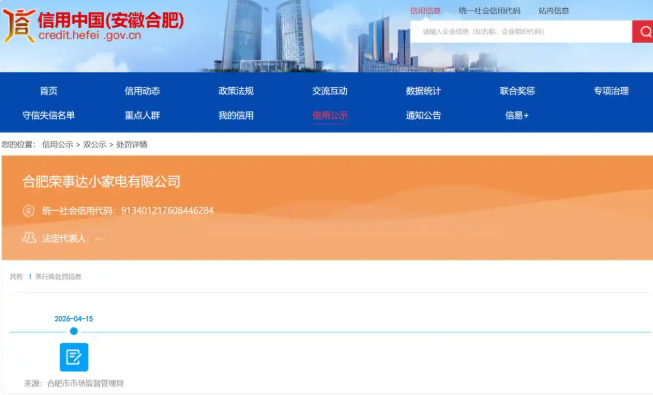Screen dimensions: 653x395
Task: Open the blue penalty document icon
Action: 74,357
